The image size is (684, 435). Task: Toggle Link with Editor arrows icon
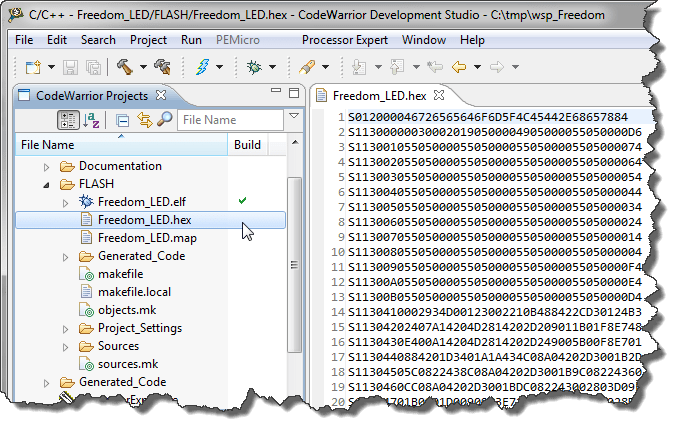point(144,120)
